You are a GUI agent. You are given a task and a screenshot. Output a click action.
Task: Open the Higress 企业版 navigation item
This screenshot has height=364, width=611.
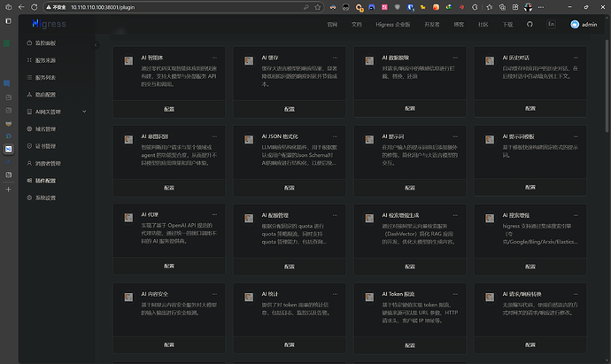coord(393,24)
